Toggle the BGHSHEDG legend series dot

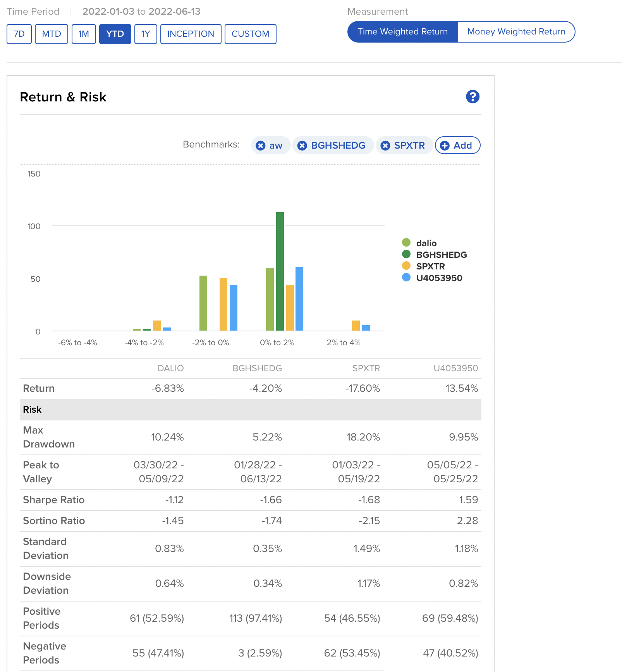pos(406,254)
